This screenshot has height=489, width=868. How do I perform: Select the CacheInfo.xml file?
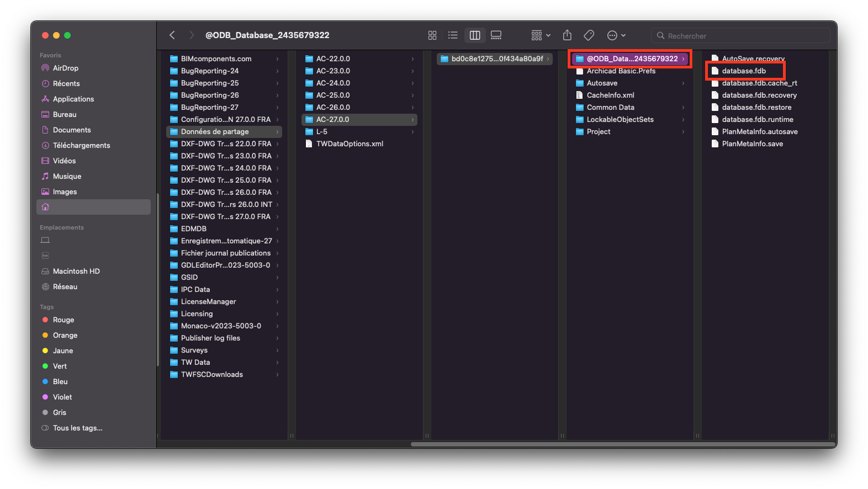click(630, 95)
